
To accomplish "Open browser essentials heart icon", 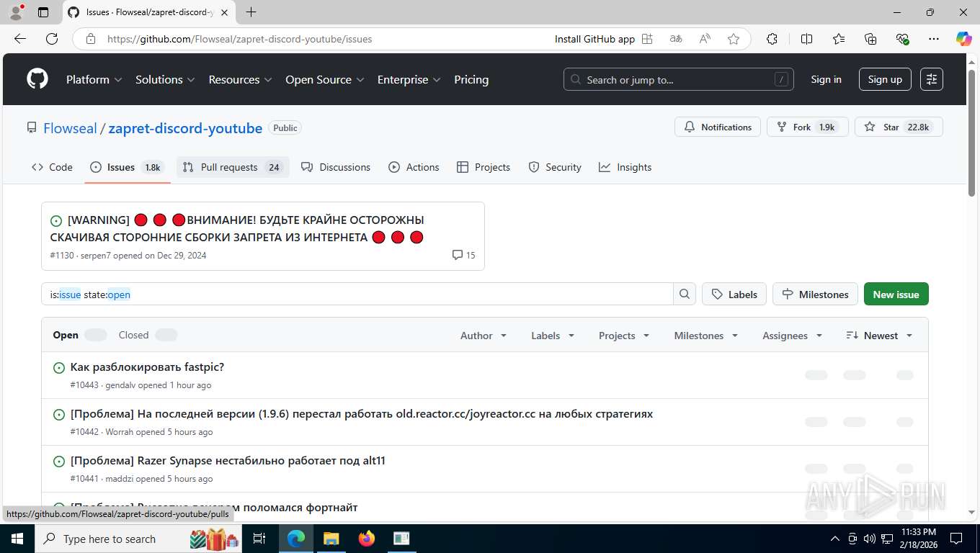I will (902, 39).
